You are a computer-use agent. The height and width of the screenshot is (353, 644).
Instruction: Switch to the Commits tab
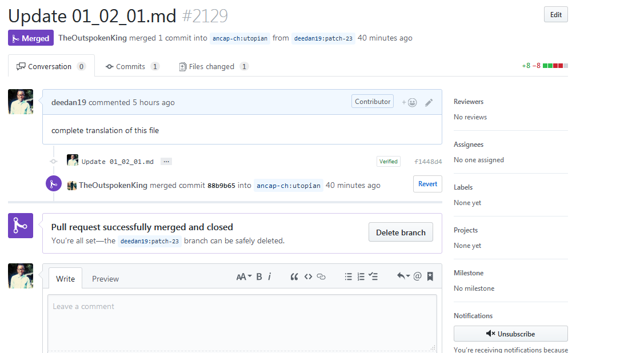pyautogui.click(x=132, y=66)
